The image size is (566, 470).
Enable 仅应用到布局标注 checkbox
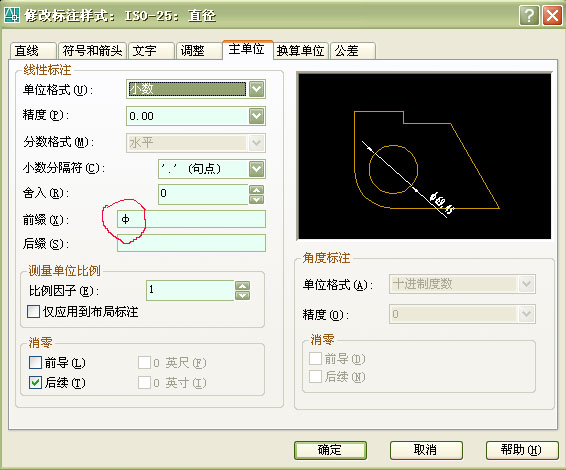click(x=34, y=311)
